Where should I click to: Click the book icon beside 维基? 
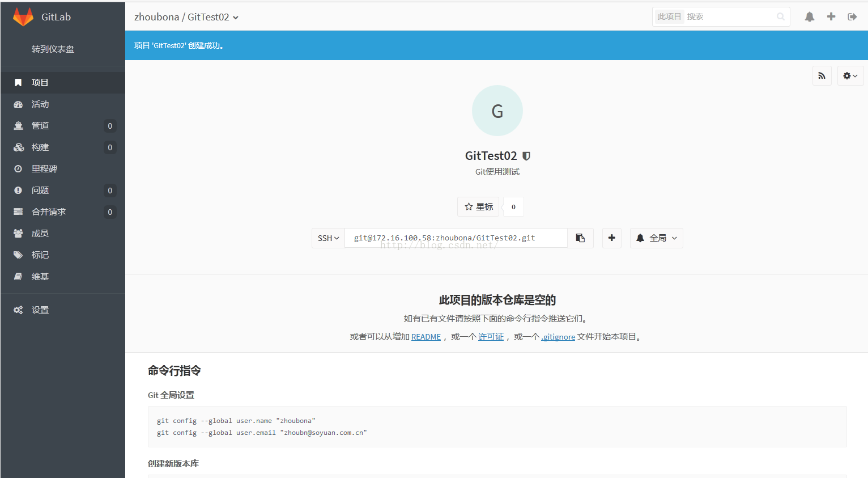[x=18, y=277]
